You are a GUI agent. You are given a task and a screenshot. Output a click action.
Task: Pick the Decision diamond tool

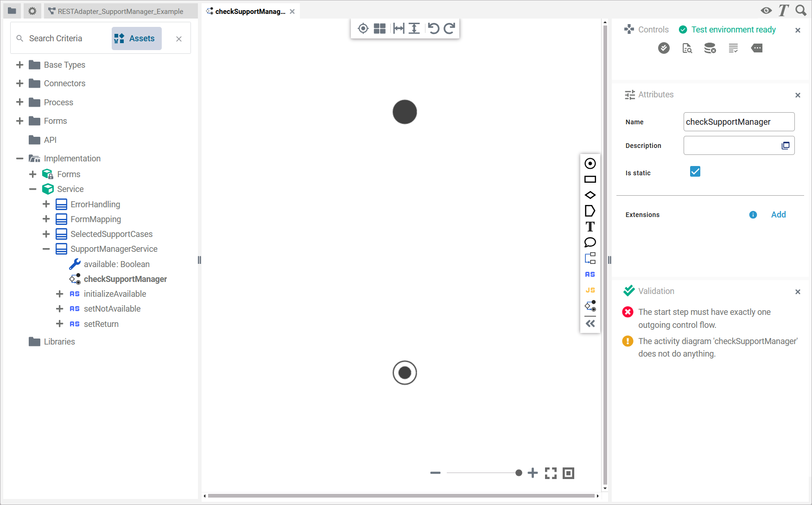pyautogui.click(x=590, y=195)
